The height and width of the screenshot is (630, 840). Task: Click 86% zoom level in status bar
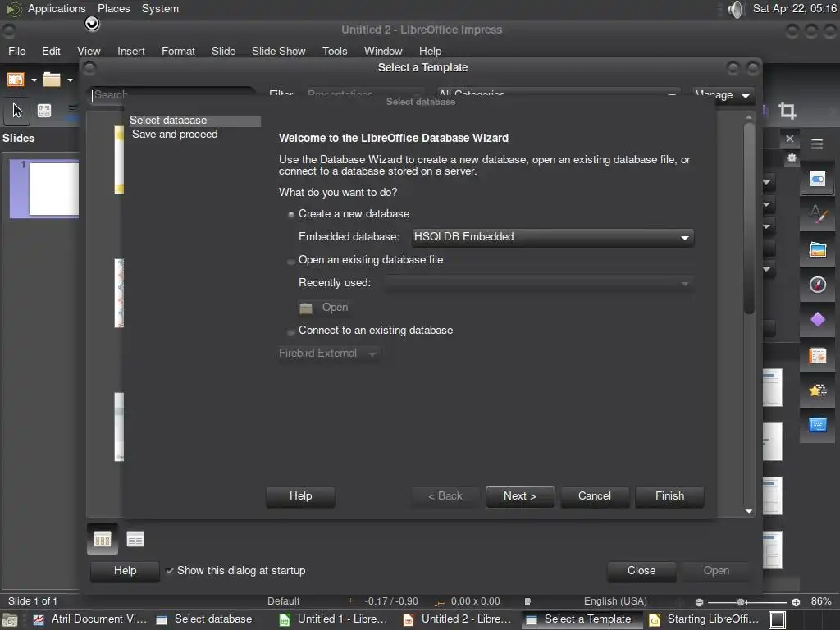820,601
